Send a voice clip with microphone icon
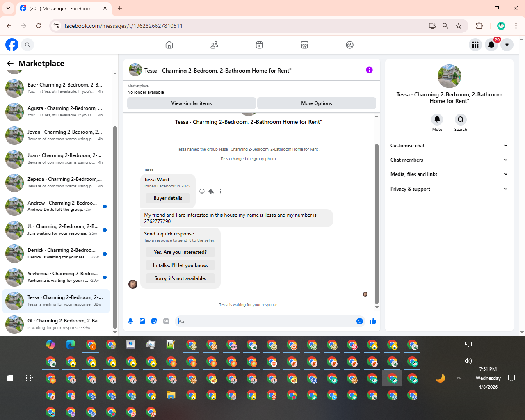This screenshot has height=420, width=525. click(x=130, y=321)
